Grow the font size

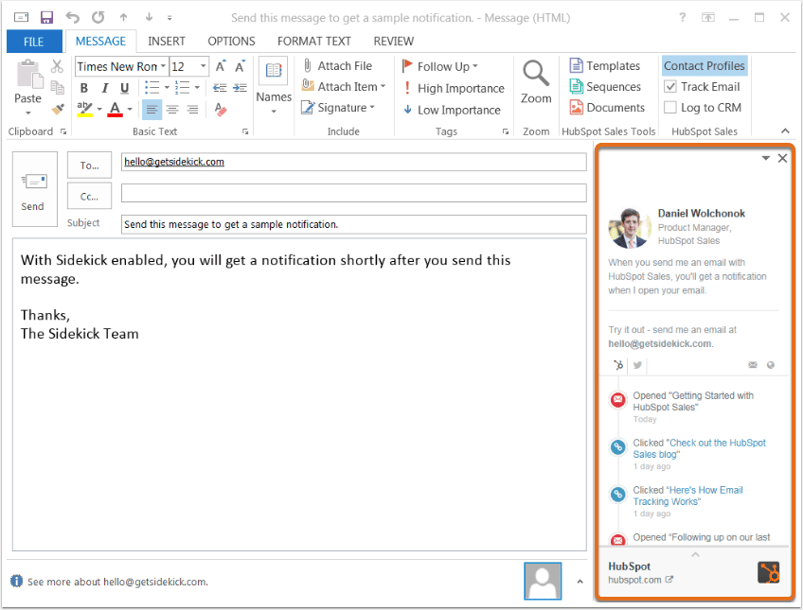coord(220,66)
